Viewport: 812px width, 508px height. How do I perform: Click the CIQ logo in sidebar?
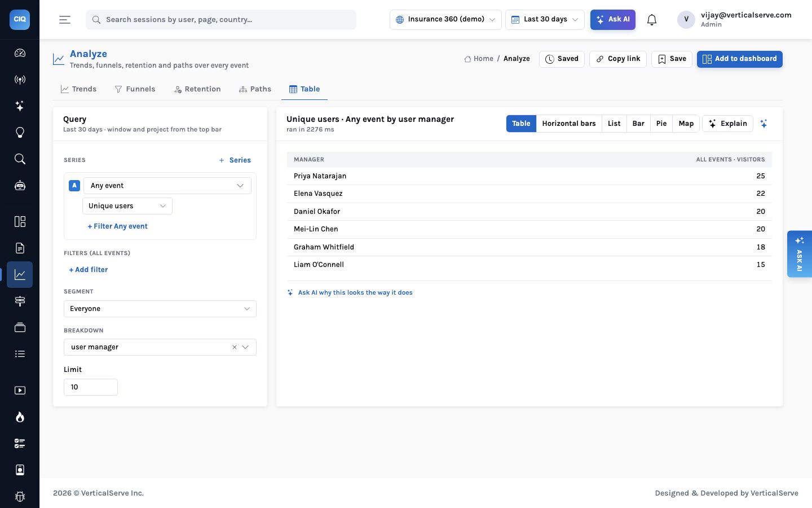(20, 19)
